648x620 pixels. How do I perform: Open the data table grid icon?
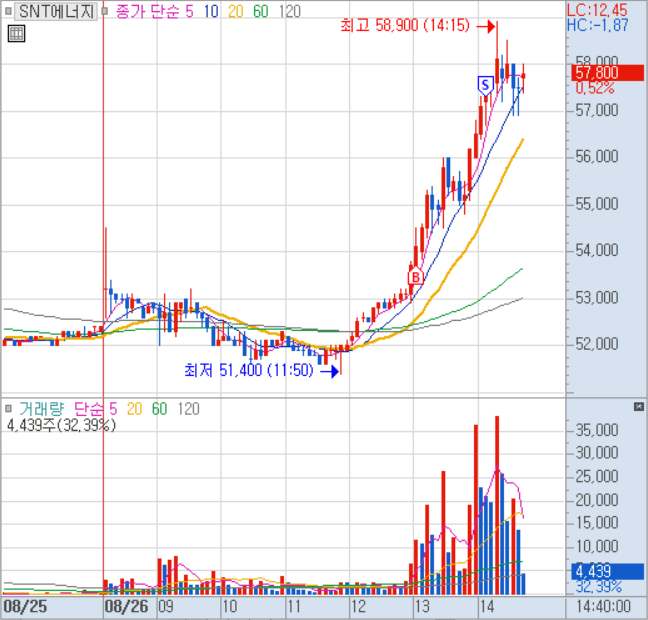[x=15, y=34]
